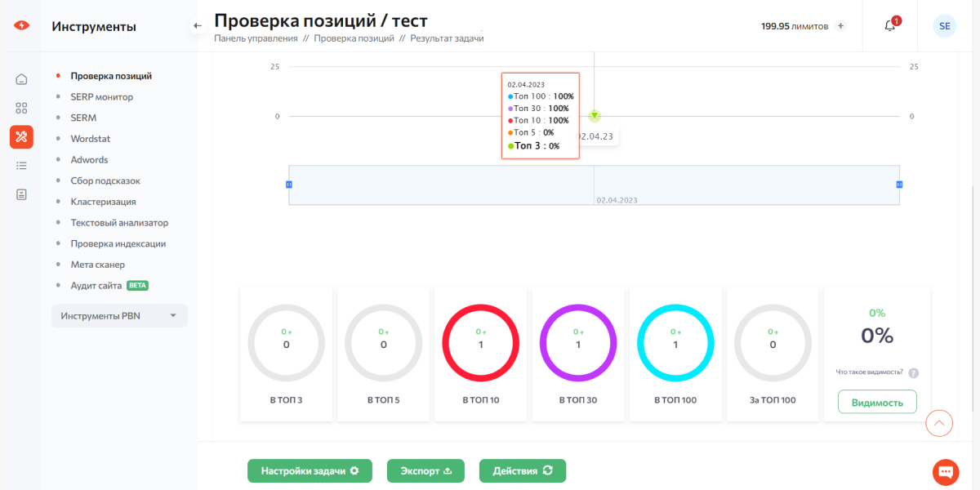Click the Топ 100 legend entry in tooltip
The image size is (980, 490).
click(x=541, y=96)
